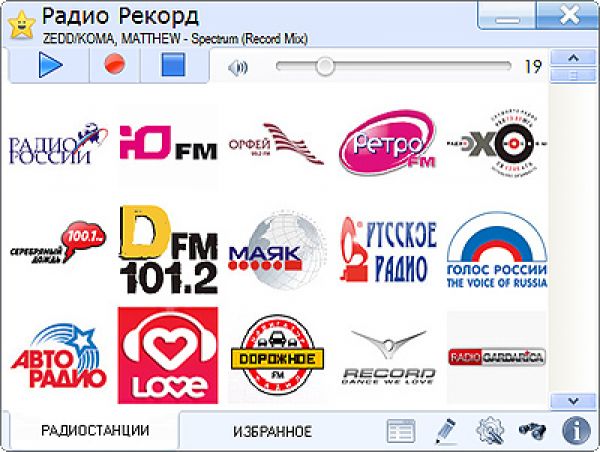Click the scroll up arrow button
This screenshot has width=600, height=452.
pos(573,58)
